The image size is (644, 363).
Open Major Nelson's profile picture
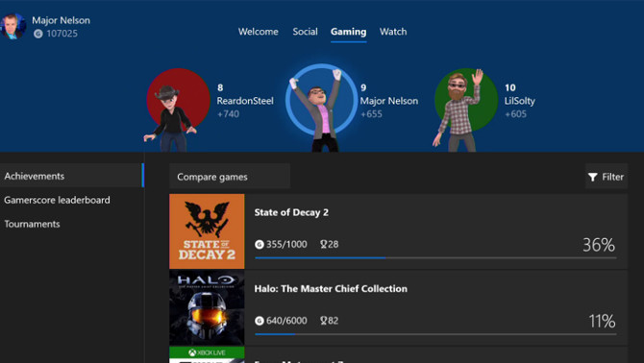pyautogui.click(x=13, y=27)
